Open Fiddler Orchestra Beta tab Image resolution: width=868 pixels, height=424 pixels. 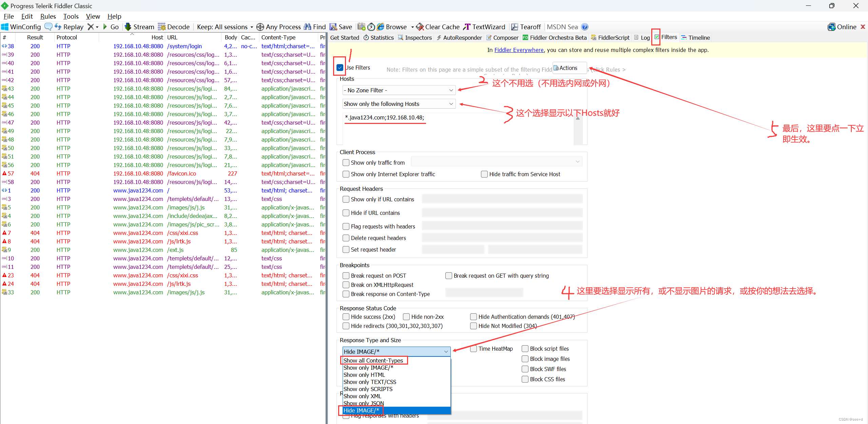(555, 38)
